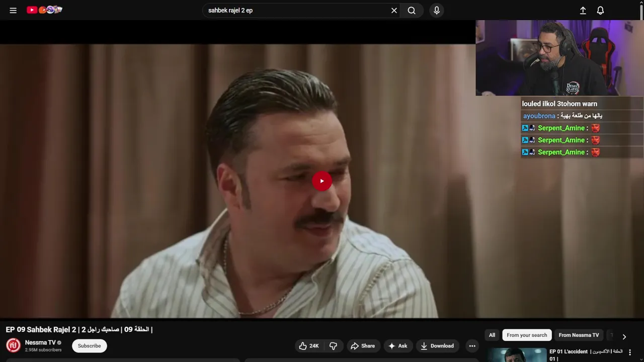
Task: Select the From Nessma TV chip
Action: click(579, 335)
